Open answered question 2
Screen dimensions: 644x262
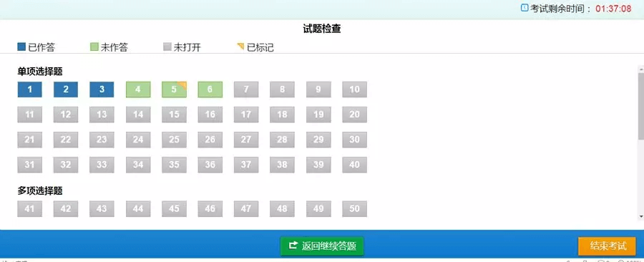pos(66,89)
